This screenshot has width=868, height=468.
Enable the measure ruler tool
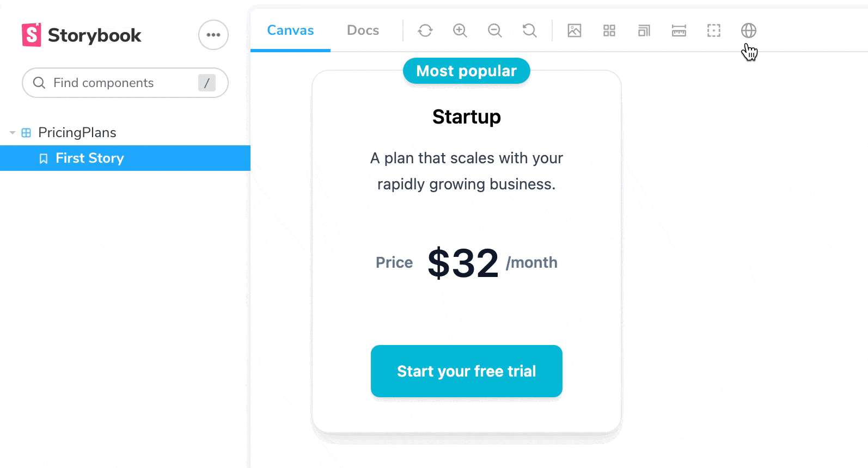679,30
